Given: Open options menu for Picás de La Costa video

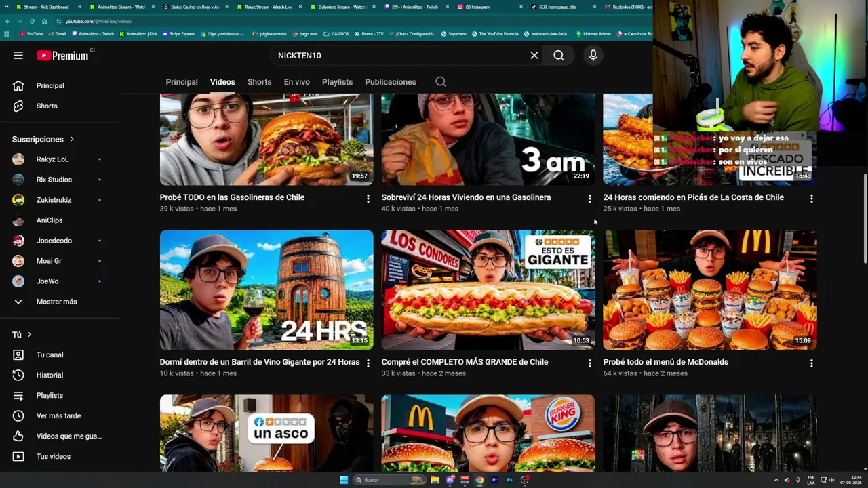Looking at the screenshot, I should point(812,199).
